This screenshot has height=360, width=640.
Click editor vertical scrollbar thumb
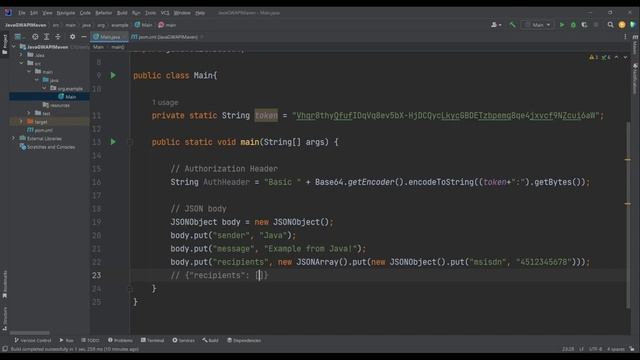[628, 214]
